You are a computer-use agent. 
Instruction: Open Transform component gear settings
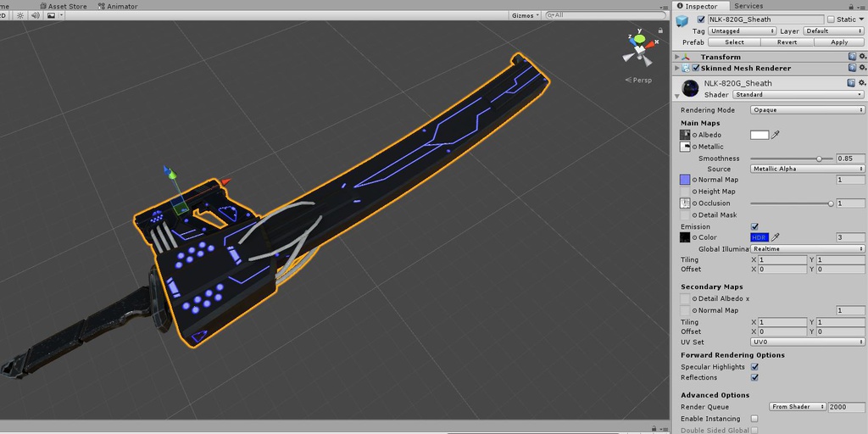[862, 57]
